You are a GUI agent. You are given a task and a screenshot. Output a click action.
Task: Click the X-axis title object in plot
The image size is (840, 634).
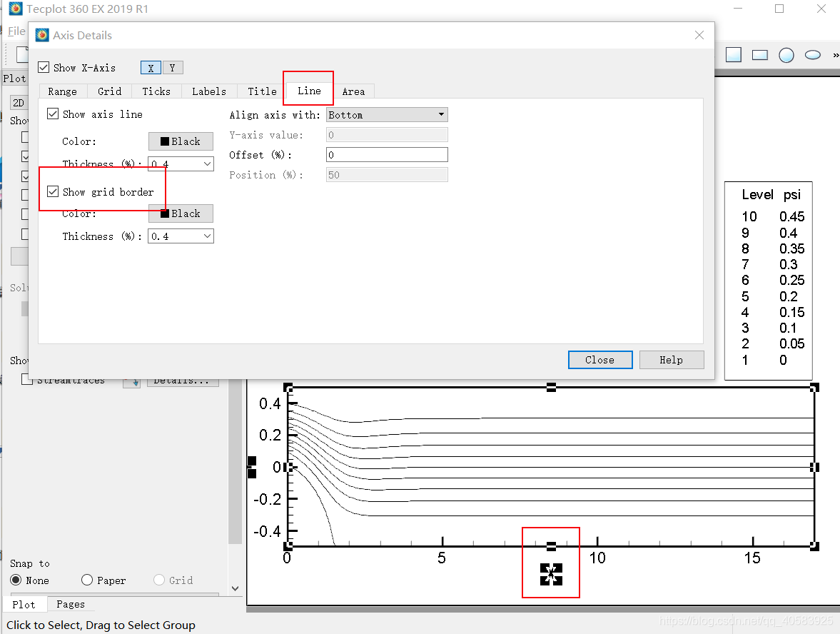coord(551,574)
